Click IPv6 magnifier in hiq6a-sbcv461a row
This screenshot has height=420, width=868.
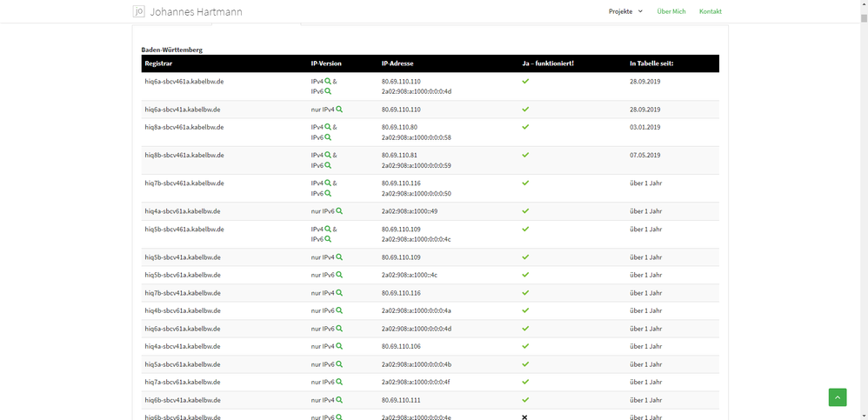coord(328,91)
